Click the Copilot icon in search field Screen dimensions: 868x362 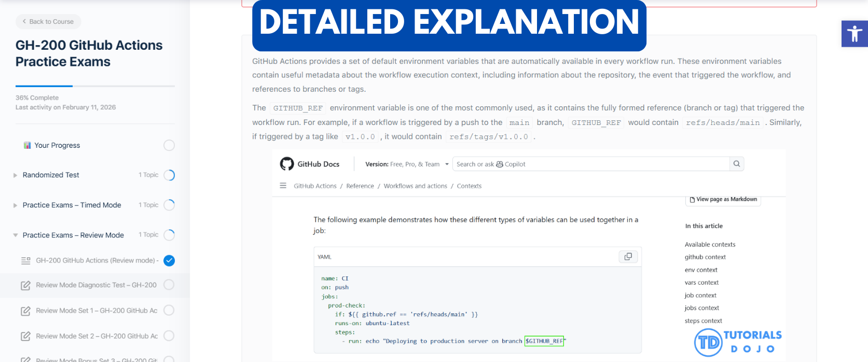[x=500, y=164]
